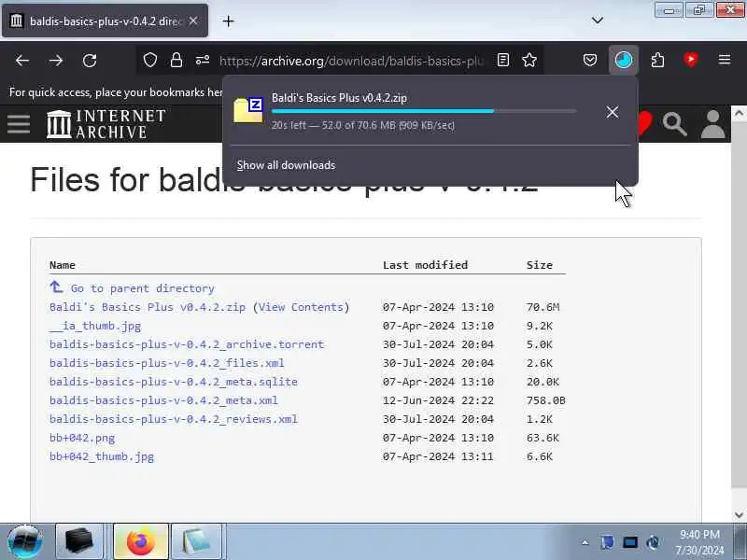Click the Size column header
The height and width of the screenshot is (560, 747).
(540, 265)
